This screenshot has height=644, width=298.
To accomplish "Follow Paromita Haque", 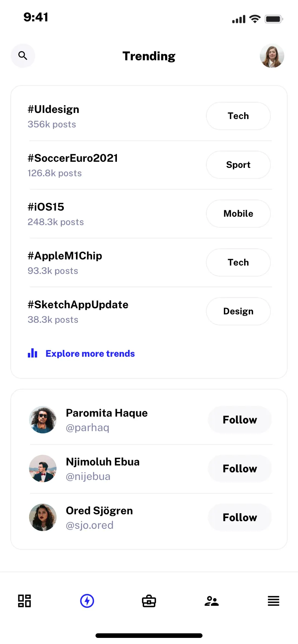I will pos(240,420).
